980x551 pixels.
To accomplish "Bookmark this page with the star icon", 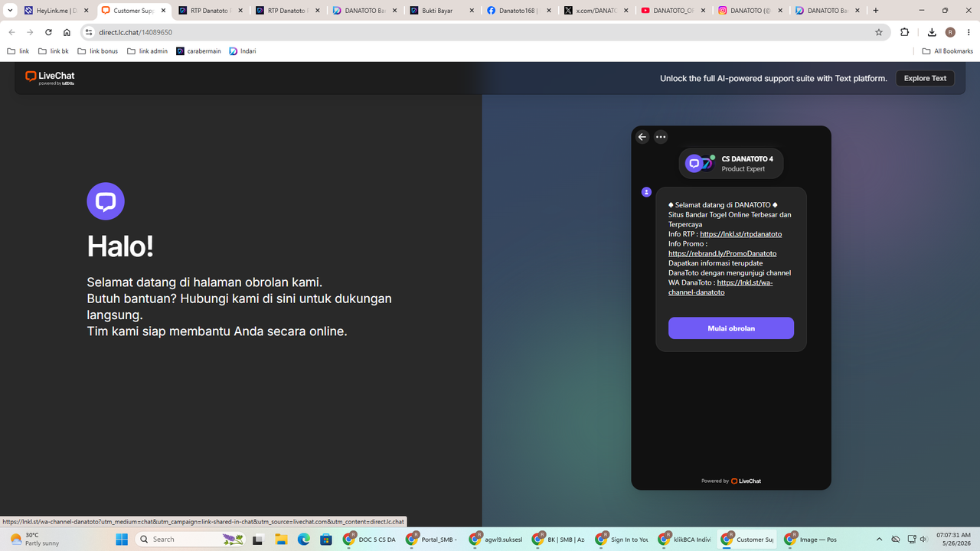I will 879,32.
